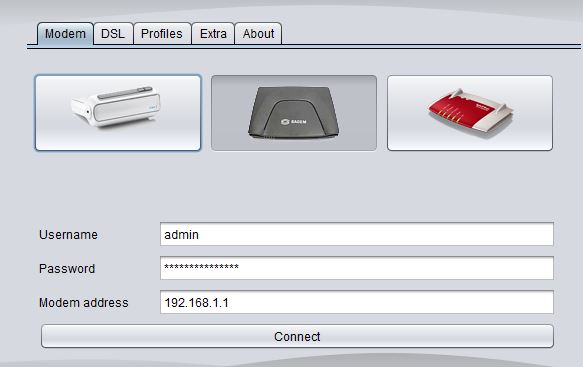Click the Connect button
Viewport: 583px width, 367px height.
pyautogui.click(x=297, y=336)
